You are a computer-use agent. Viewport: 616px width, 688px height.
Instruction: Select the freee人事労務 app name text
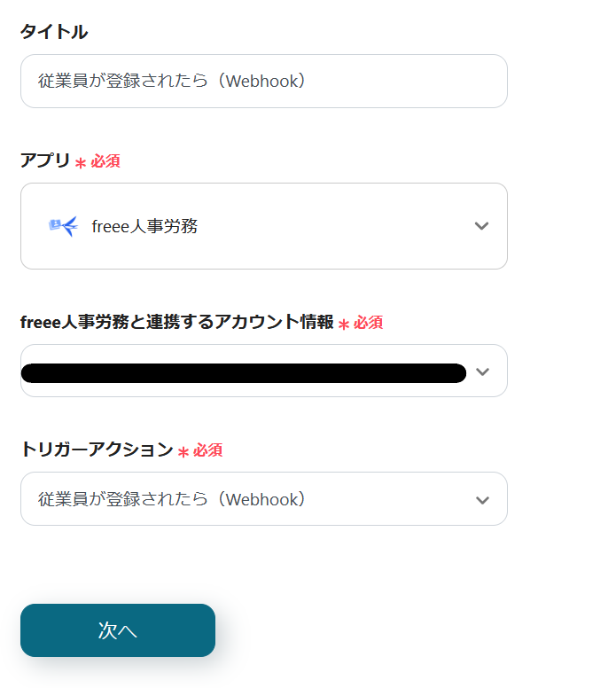144,226
